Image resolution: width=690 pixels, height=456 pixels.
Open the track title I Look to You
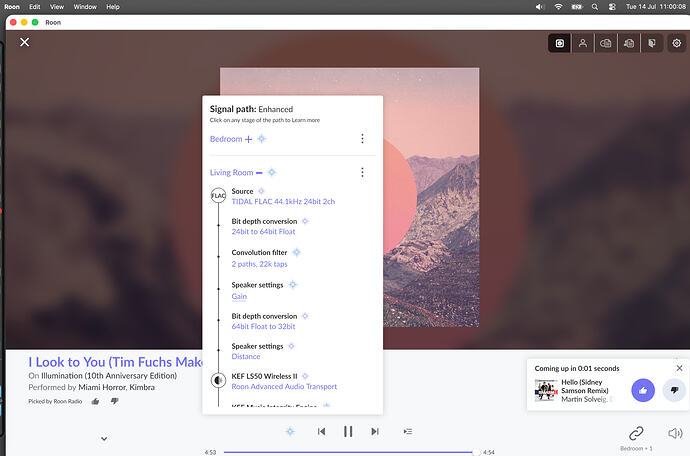[x=115, y=362]
